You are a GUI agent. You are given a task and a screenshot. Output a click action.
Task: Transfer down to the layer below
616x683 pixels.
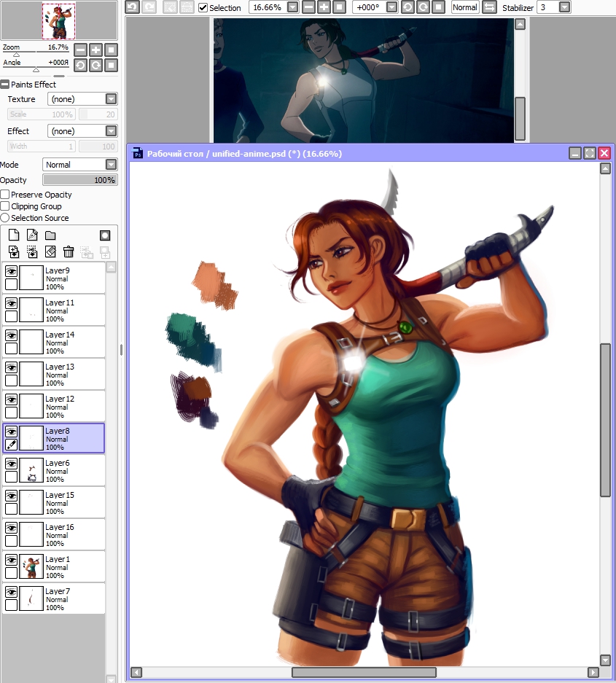coord(14,251)
